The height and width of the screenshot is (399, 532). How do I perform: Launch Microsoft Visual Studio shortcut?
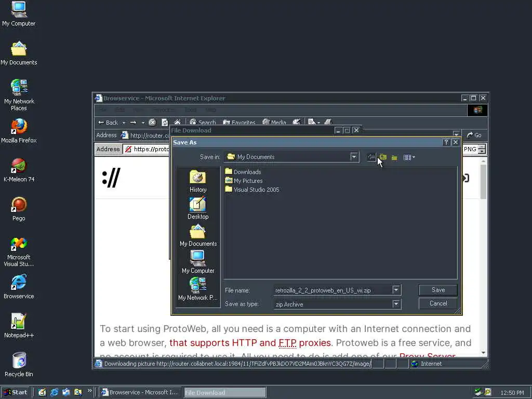pos(19,251)
